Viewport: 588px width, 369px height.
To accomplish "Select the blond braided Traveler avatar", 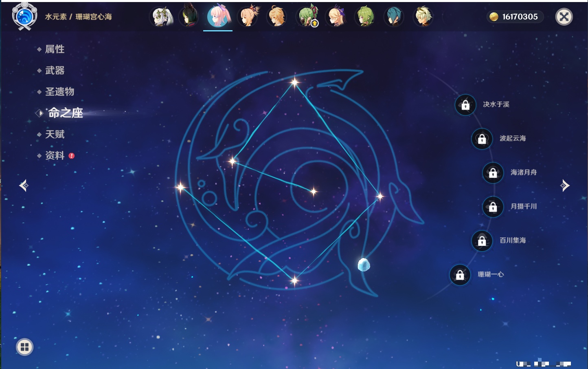I will point(277,17).
